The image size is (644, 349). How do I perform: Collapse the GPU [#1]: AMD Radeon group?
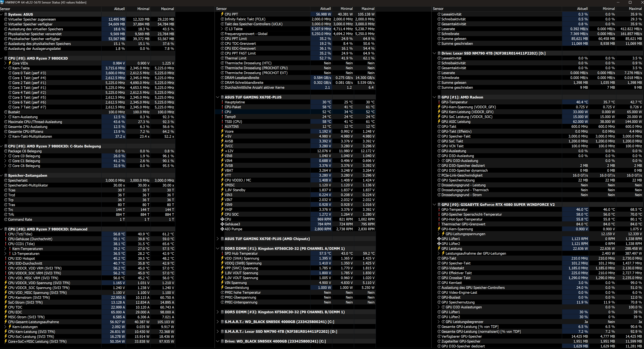pos(435,97)
